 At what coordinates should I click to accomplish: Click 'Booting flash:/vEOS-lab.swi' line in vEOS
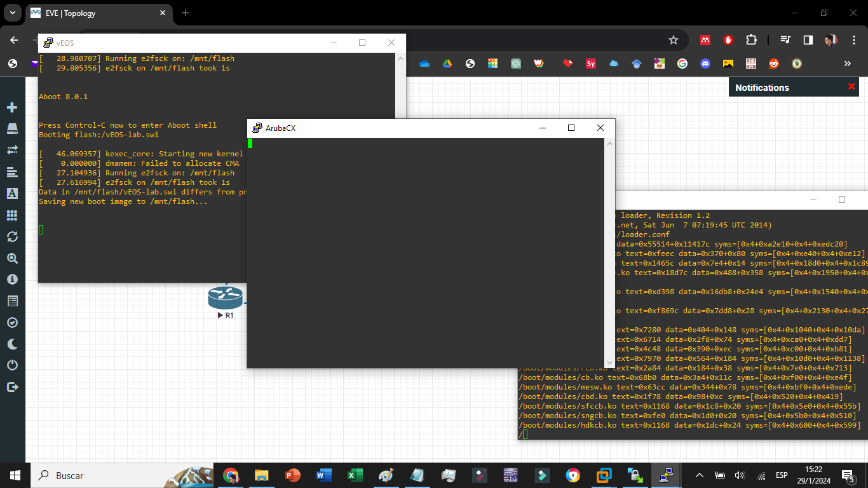pyautogui.click(x=98, y=135)
